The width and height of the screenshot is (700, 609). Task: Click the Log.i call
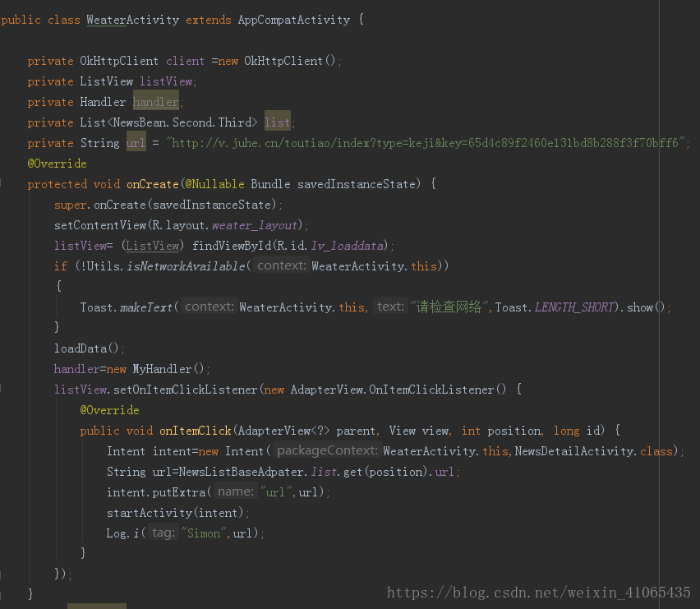[x=123, y=533]
